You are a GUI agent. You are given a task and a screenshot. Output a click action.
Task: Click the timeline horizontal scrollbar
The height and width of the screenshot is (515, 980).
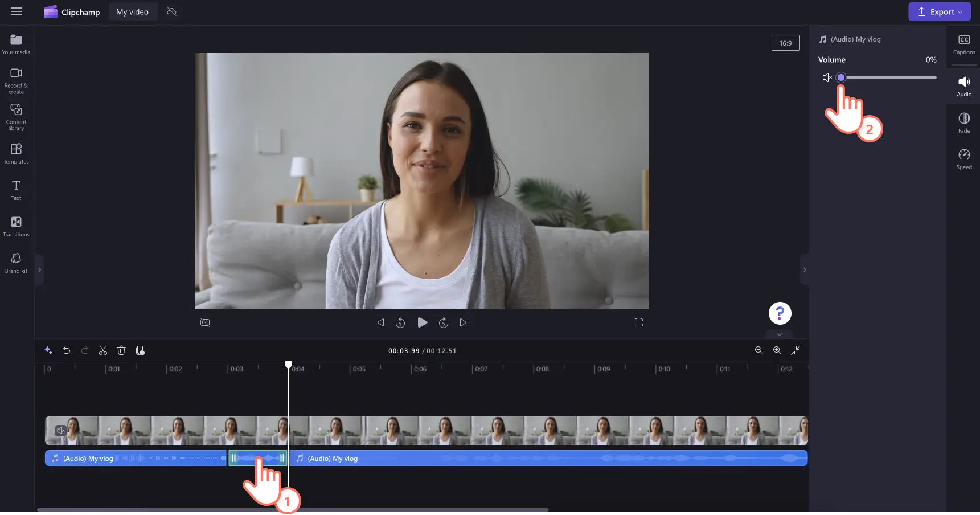pyautogui.click(x=293, y=510)
